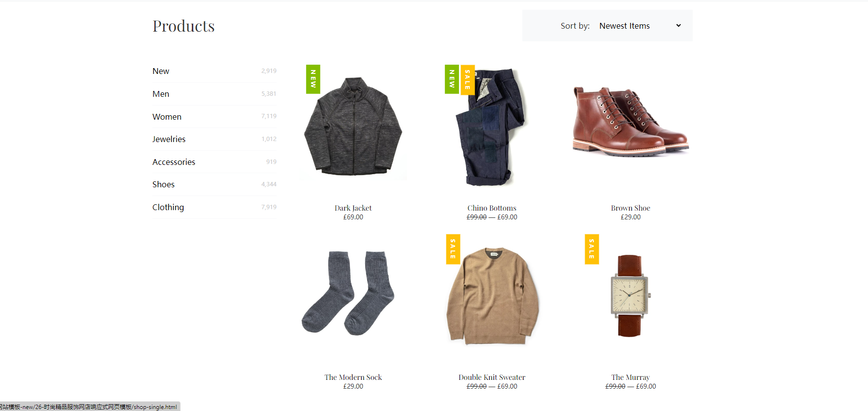The image size is (868, 411).
Task: Select the New category
Action: pyautogui.click(x=214, y=71)
